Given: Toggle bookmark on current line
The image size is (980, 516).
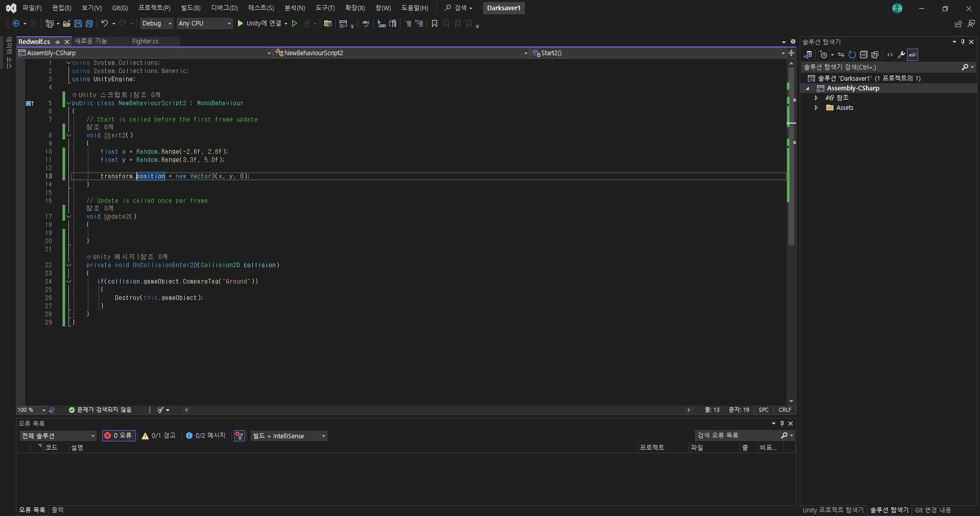Looking at the screenshot, I should [x=435, y=24].
